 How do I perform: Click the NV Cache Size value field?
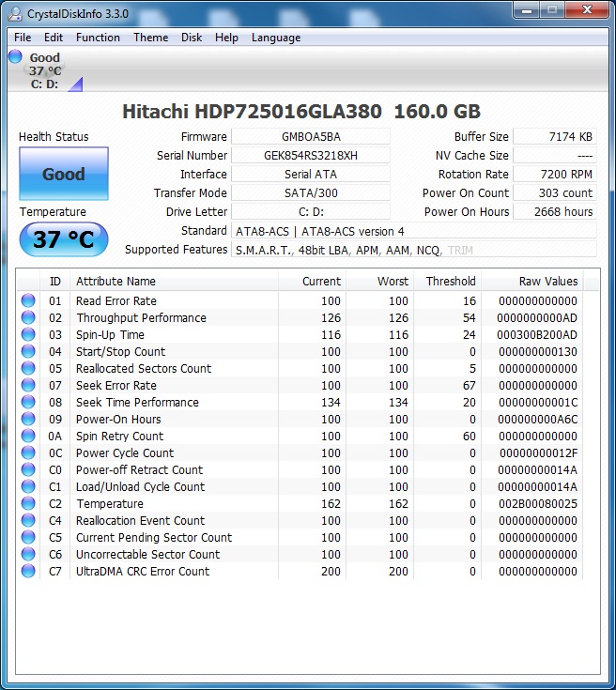555,155
